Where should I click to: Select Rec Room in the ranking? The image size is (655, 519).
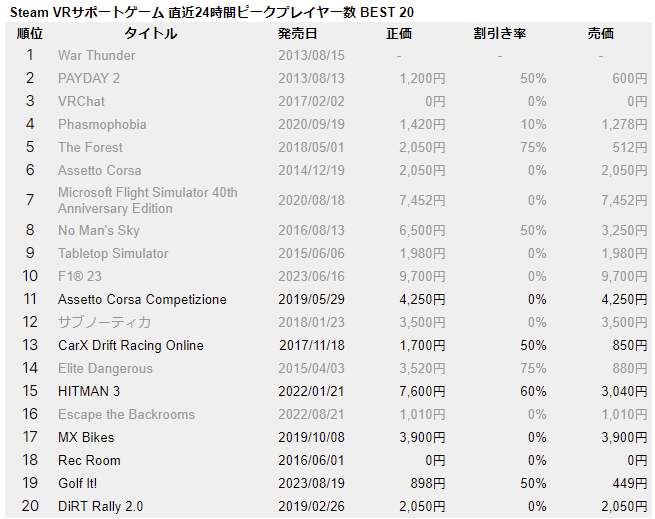click(x=89, y=460)
